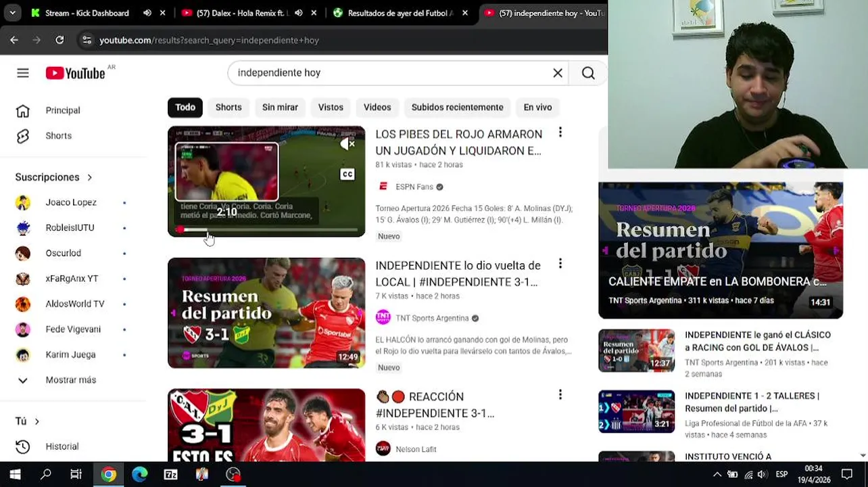Viewport: 868px width, 487px height.
Task: Select the 'Shorts' filter chip
Action: (x=228, y=108)
